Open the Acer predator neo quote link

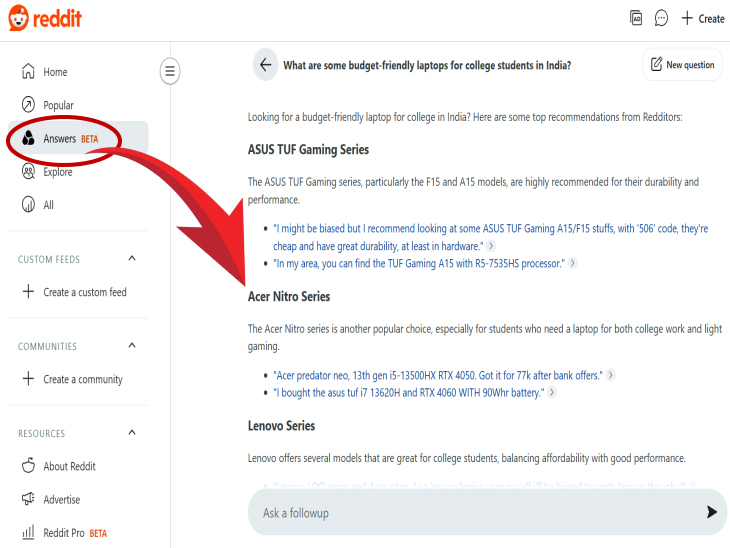click(438, 375)
